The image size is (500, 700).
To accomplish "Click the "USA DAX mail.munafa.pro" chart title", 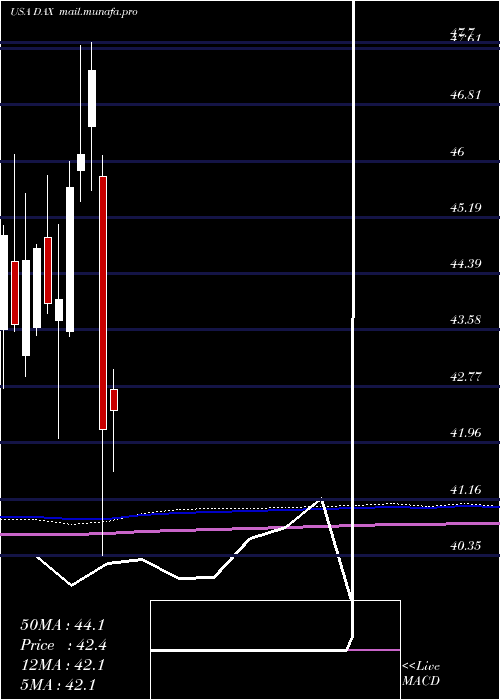I will (74, 12).
